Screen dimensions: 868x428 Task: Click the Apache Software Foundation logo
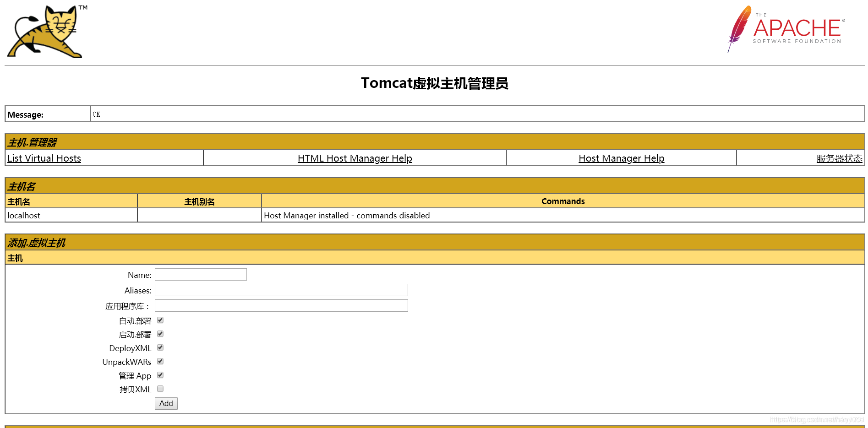(786, 29)
